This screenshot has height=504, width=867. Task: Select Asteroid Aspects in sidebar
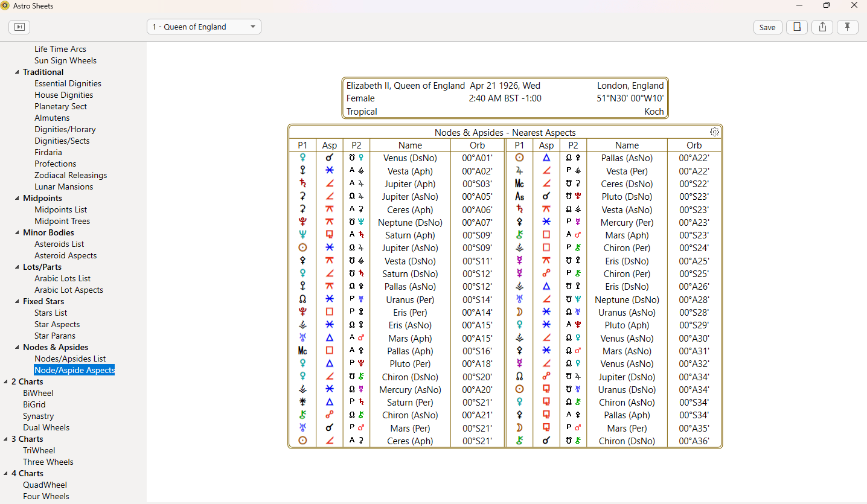(65, 255)
